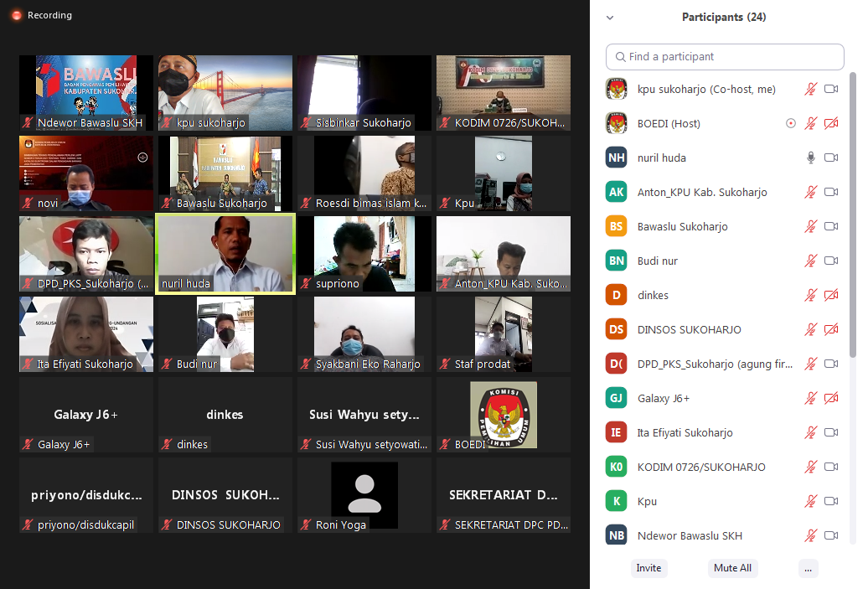The image size is (868, 589).
Task: Click the Recording indicator icon
Action: (x=17, y=15)
